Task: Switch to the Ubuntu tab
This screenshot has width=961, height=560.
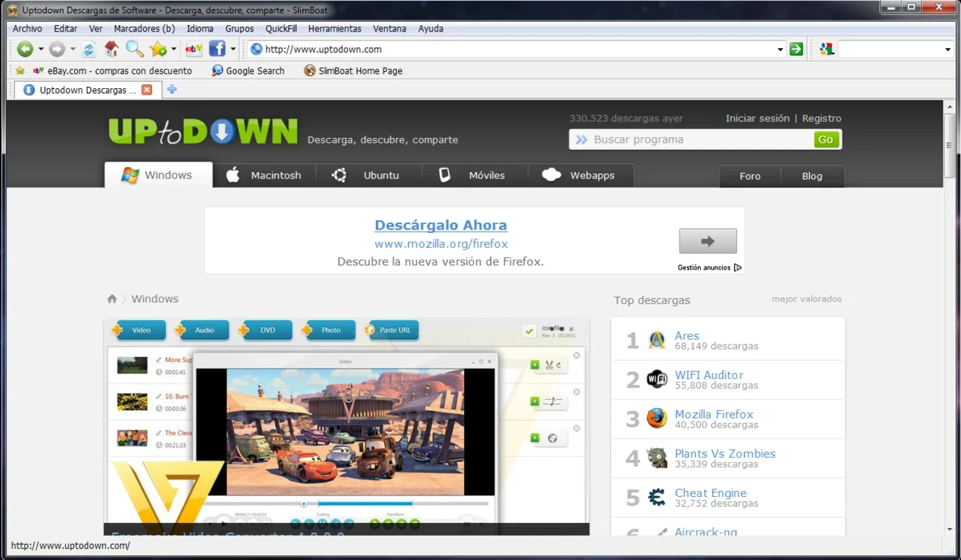Action: pos(369,175)
